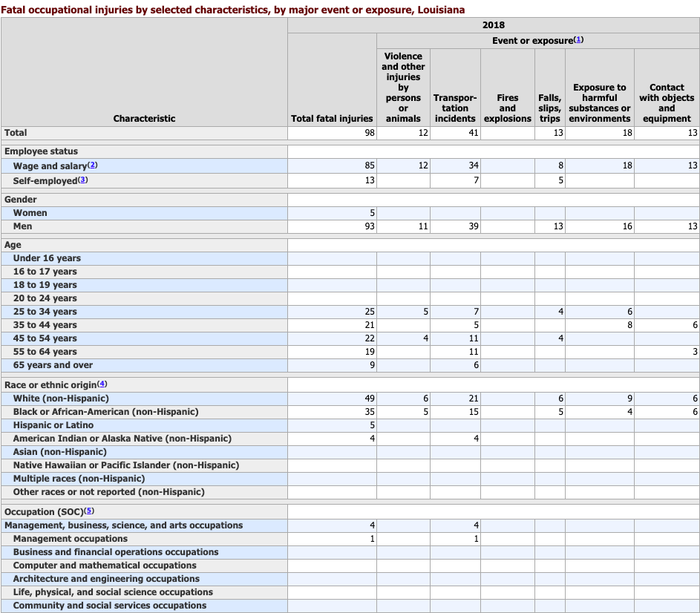Select the Management occupations row label
The width and height of the screenshot is (700, 613).
[x=70, y=539]
